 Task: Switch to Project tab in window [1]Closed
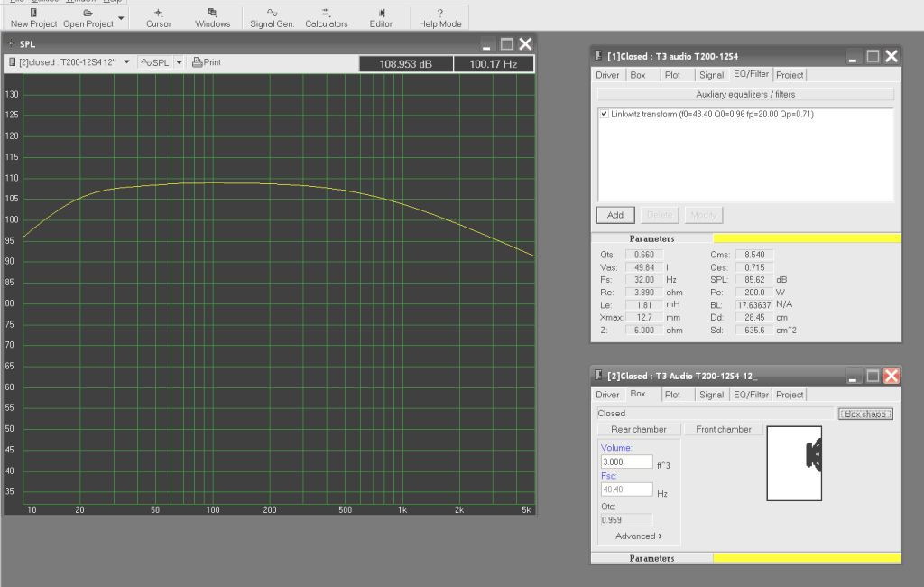[789, 75]
